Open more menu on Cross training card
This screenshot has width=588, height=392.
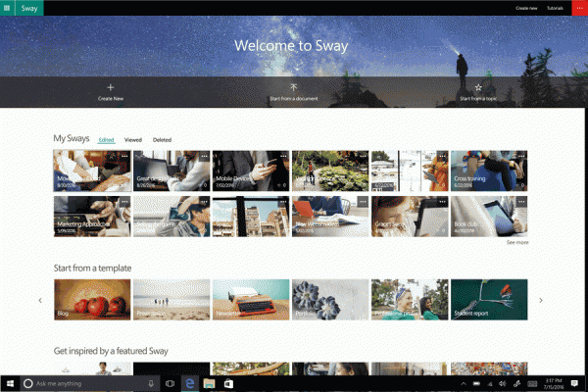tap(521, 156)
